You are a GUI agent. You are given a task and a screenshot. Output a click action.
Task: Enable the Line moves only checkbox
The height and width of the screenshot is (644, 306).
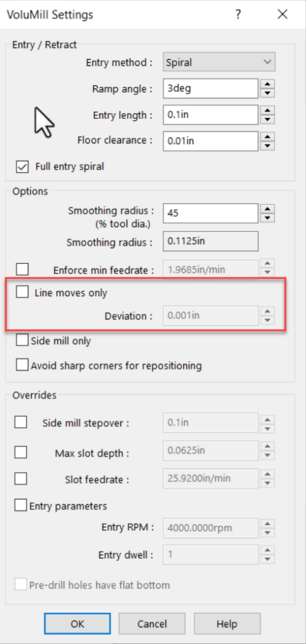coord(22,292)
